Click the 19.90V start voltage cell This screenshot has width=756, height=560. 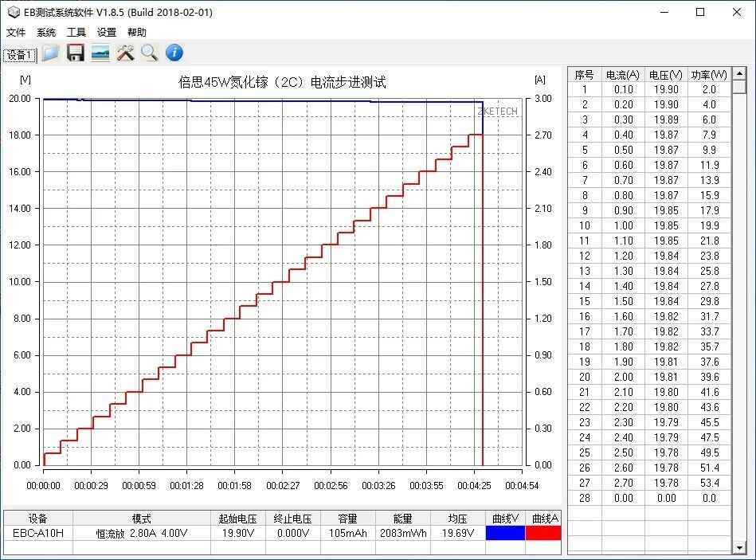point(237,533)
